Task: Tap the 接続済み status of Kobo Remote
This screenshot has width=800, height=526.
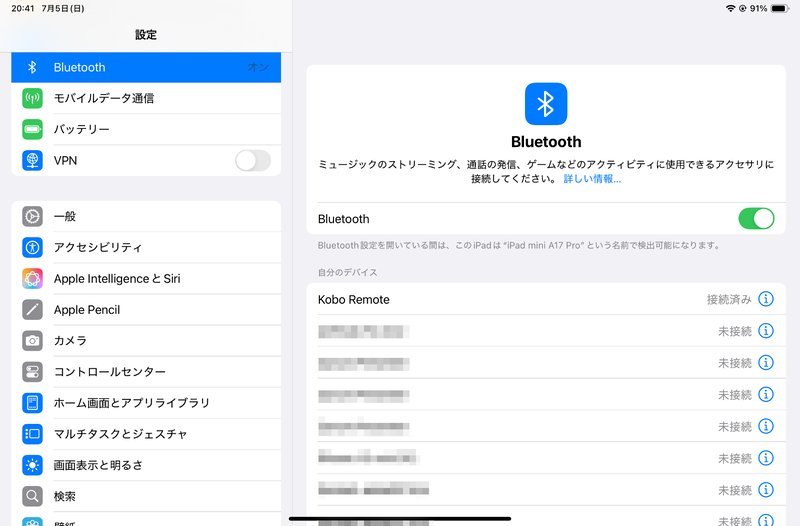Action: click(x=729, y=299)
